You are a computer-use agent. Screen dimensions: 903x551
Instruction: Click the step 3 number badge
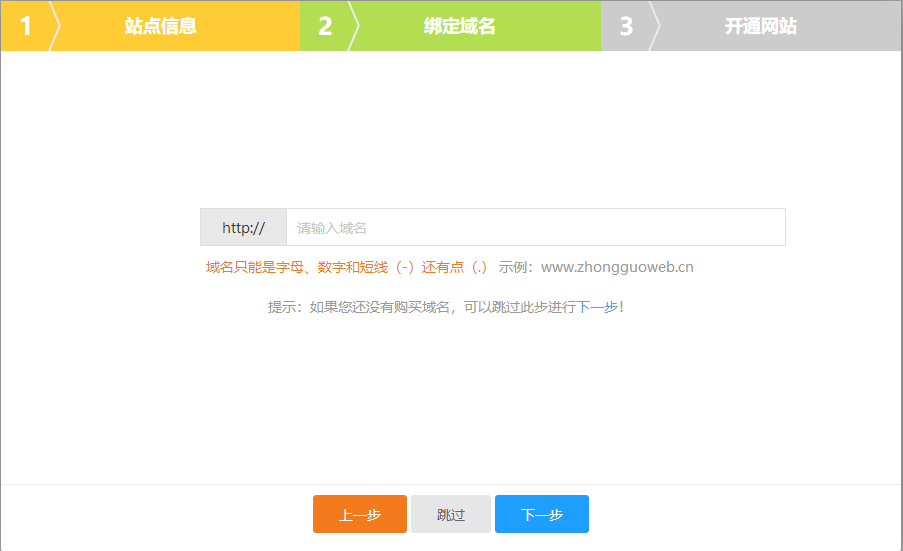(626, 26)
